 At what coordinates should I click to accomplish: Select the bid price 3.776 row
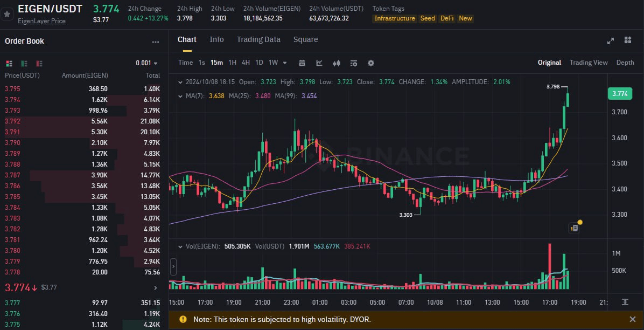[x=82, y=313]
